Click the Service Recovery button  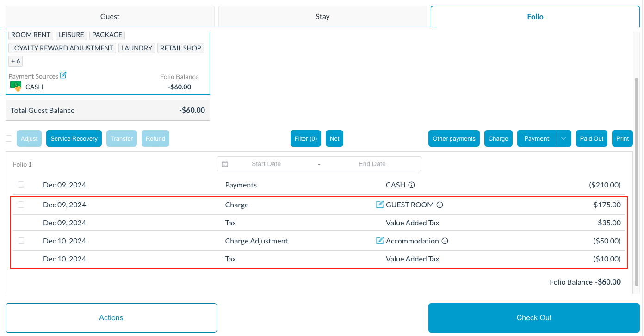pos(74,138)
